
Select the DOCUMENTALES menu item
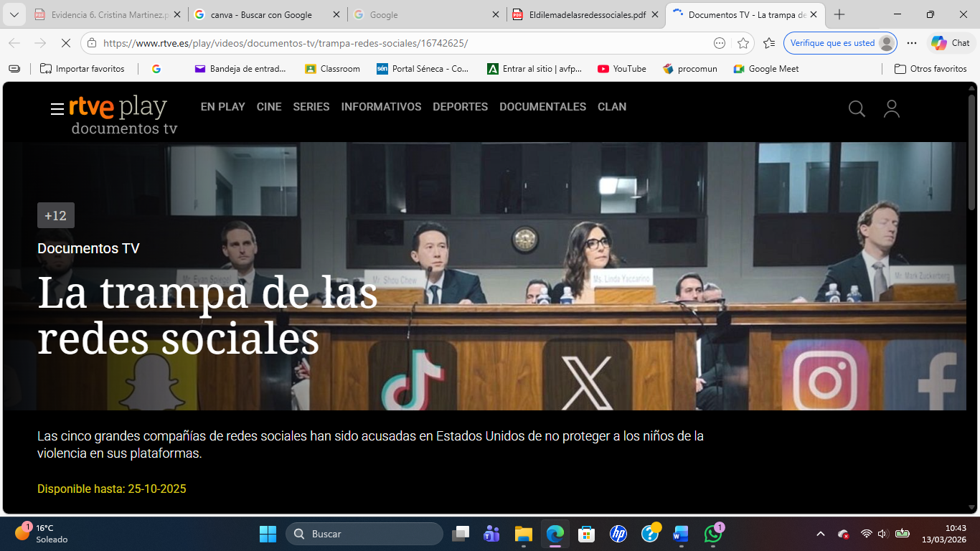coord(542,107)
